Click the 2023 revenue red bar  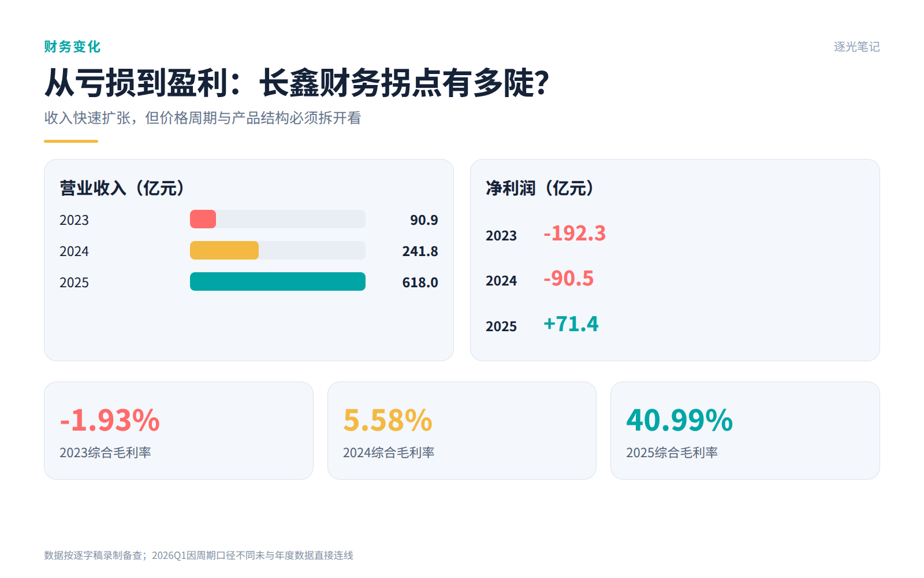(203, 219)
